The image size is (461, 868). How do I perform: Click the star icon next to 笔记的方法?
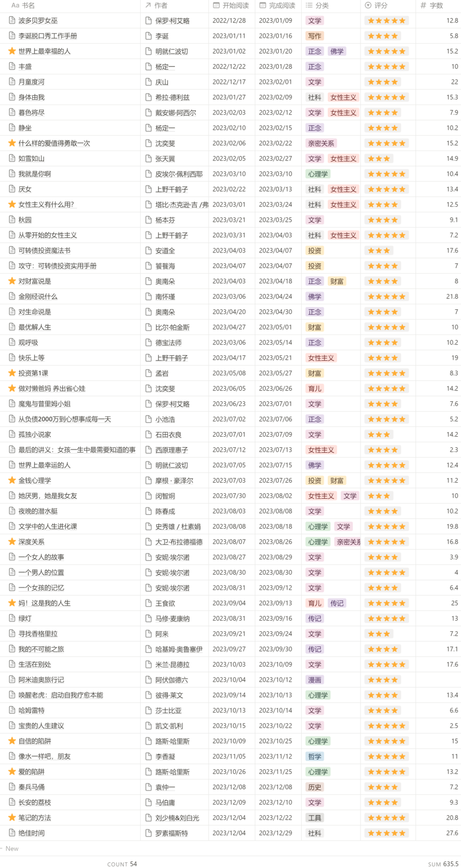(x=12, y=818)
